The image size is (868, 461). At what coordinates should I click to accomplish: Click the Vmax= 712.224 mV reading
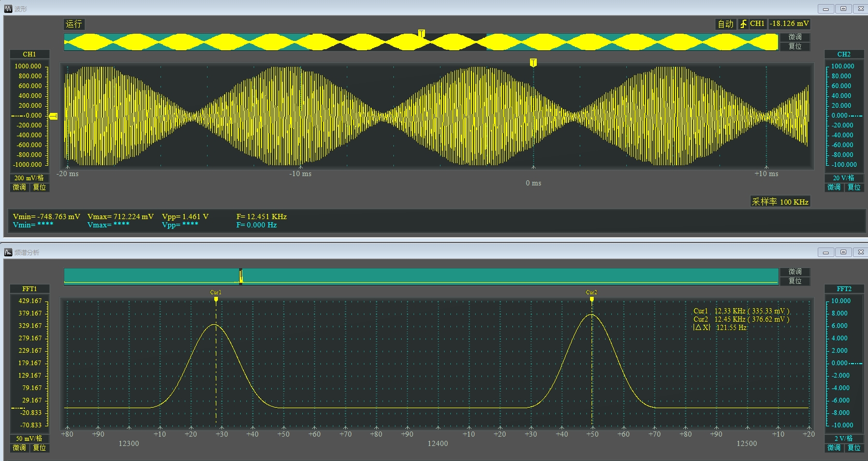[121, 217]
